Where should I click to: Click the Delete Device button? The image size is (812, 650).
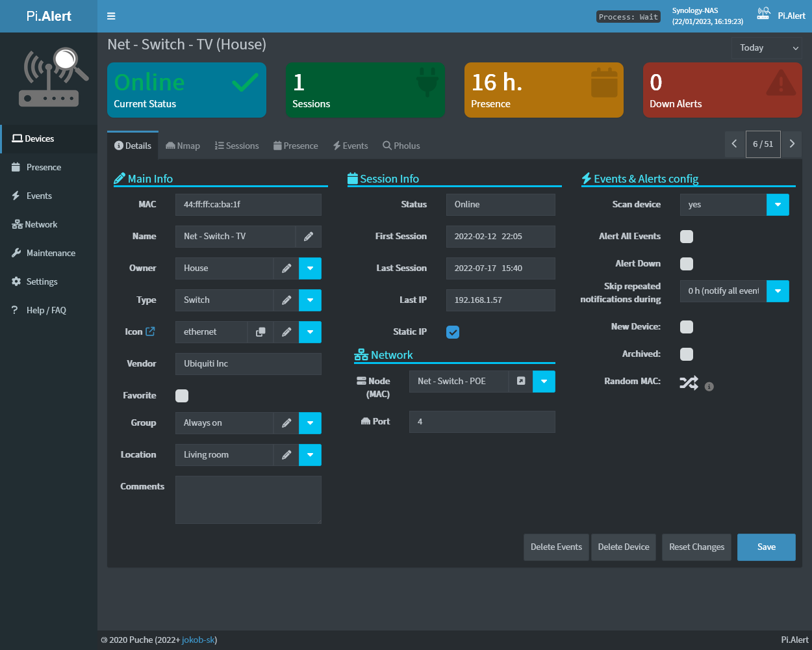[624, 547]
